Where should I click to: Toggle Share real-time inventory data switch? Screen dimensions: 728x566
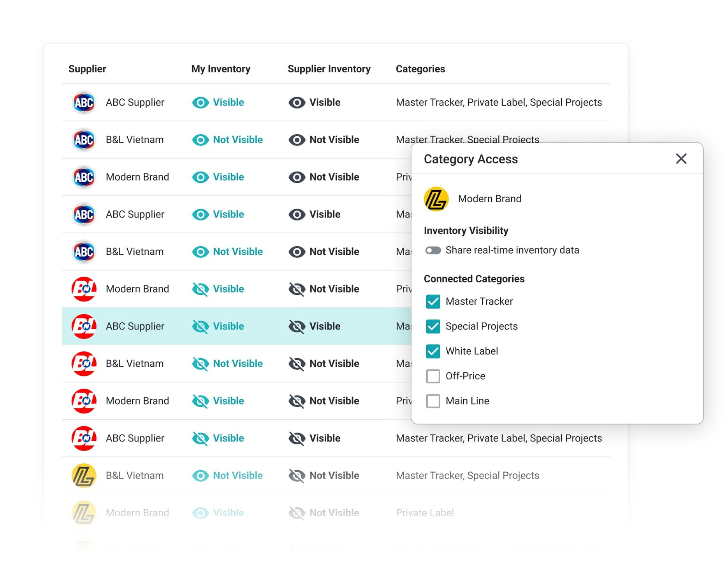pos(433,250)
